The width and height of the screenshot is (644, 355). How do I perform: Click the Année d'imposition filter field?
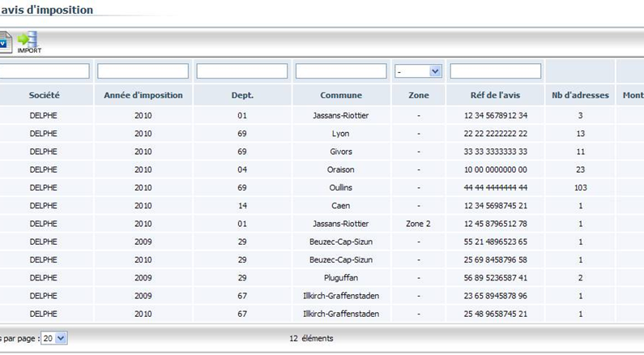[143, 71]
